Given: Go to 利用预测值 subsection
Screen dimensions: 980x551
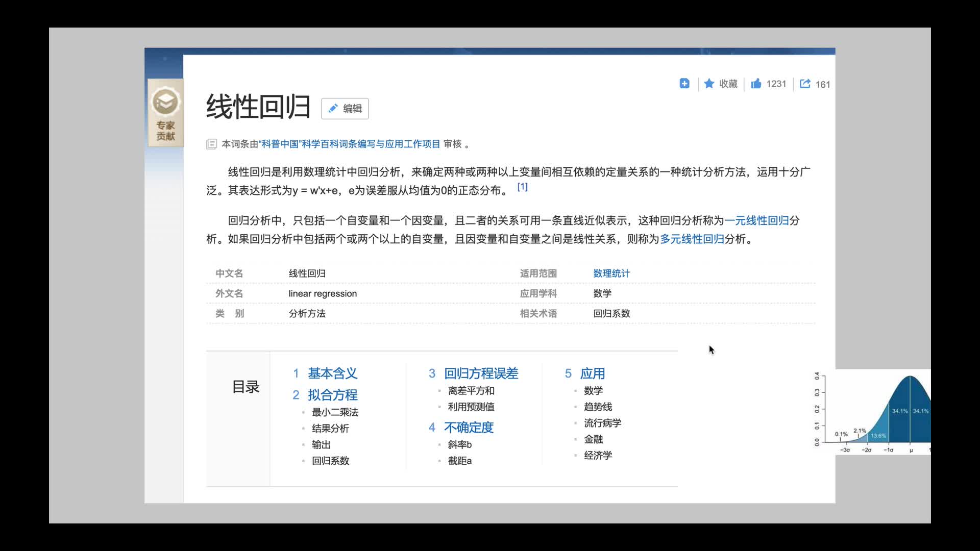Looking at the screenshot, I should pos(471,407).
